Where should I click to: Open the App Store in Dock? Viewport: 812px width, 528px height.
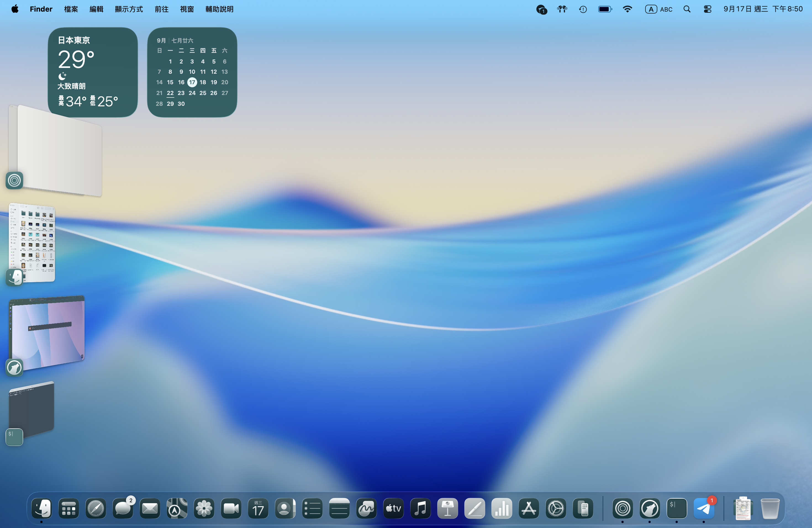[x=529, y=509]
